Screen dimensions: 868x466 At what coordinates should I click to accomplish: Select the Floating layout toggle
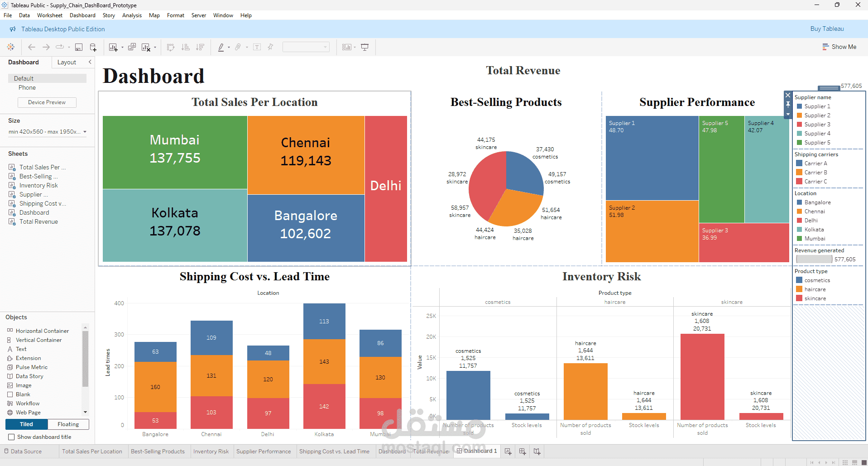(x=68, y=424)
